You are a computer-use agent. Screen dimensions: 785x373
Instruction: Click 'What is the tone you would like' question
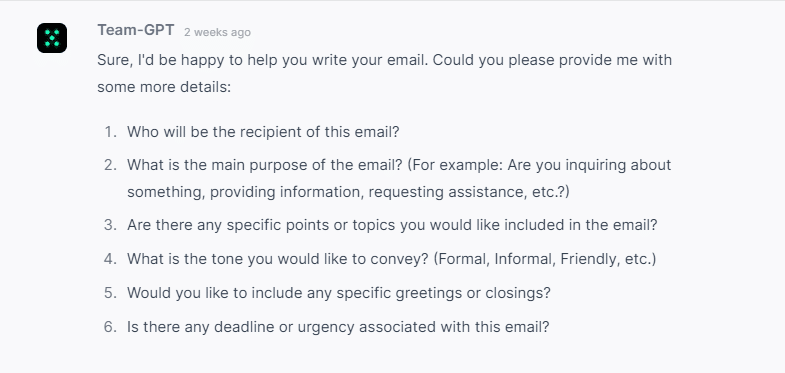point(278,259)
